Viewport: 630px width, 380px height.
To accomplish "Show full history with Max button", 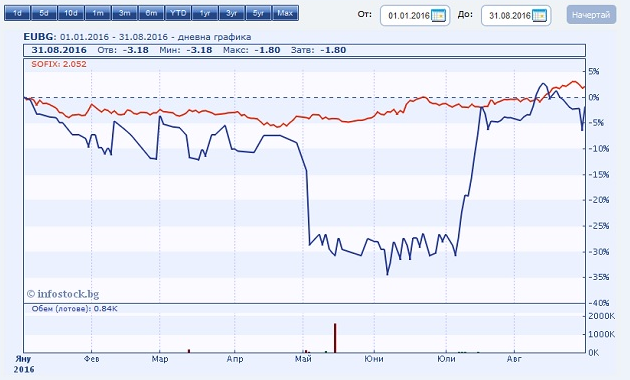I will tap(285, 13).
